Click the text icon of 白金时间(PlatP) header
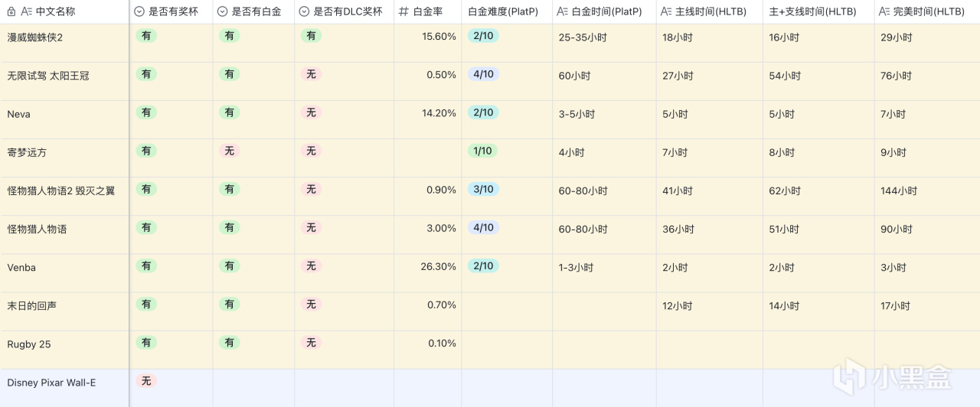This screenshot has width=980, height=407. coord(562,11)
